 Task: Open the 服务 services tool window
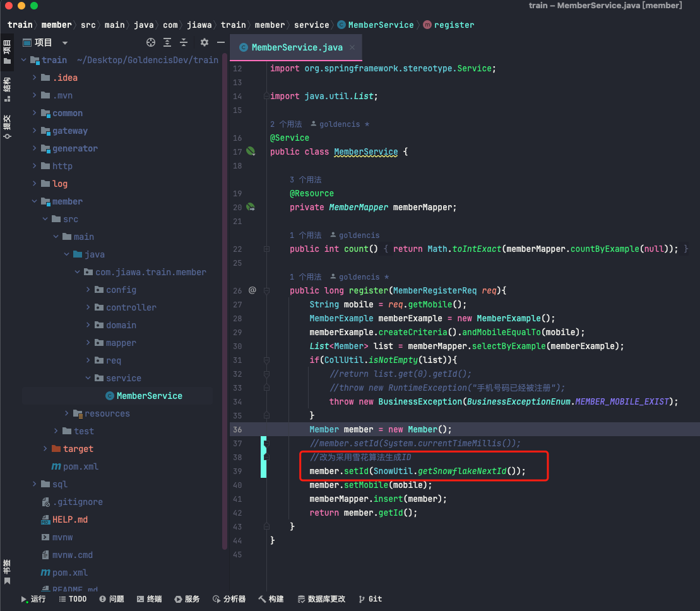tap(187, 599)
